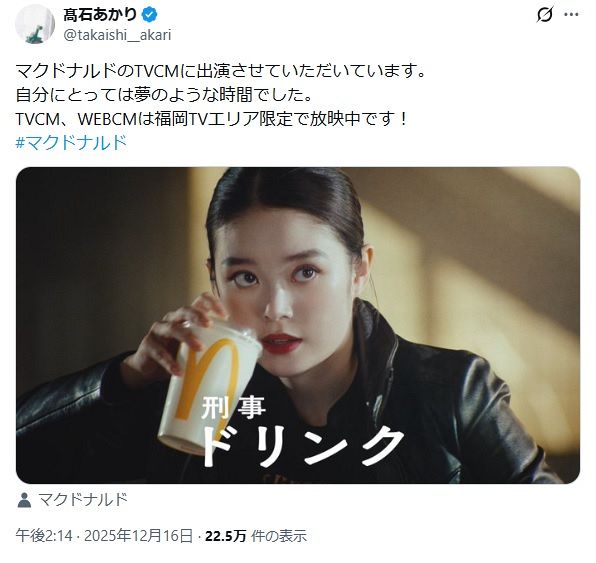
Task: Open 髙石あかり's profile avatar
Action: click(x=35, y=24)
